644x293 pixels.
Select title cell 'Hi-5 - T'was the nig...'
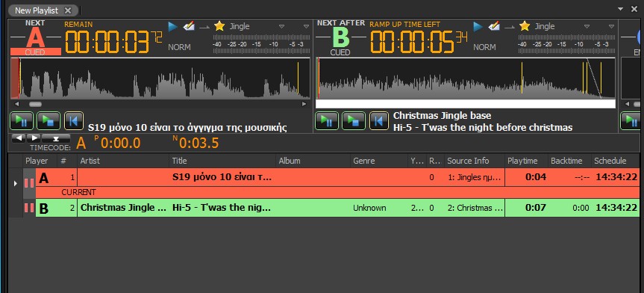point(222,208)
